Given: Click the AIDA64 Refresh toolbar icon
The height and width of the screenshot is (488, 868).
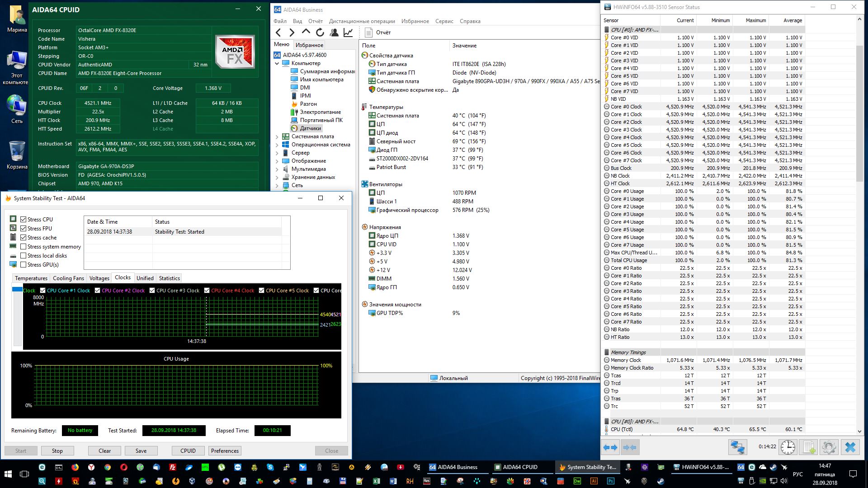Looking at the screenshot, I should click(320, 32).
